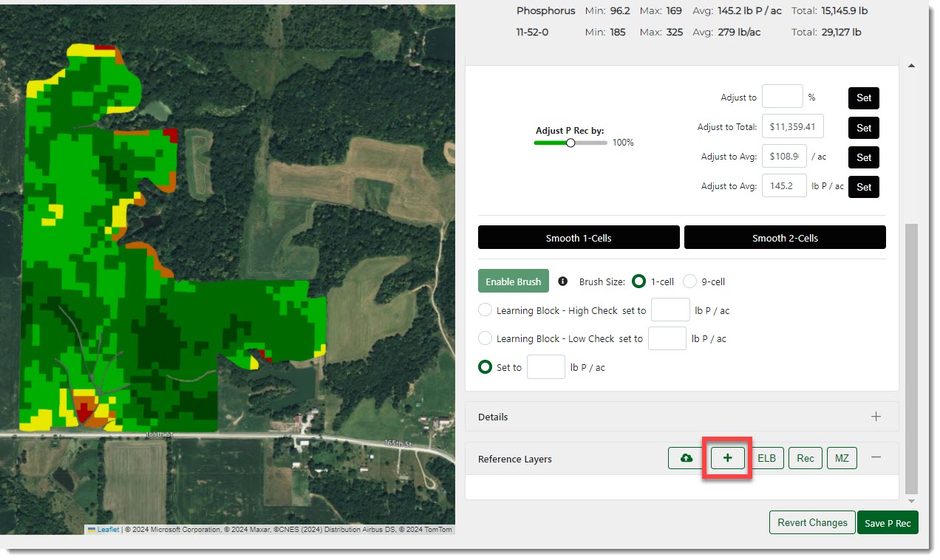This screenshot has height=560, width=940.
Task: Click Enable Brush button
Action: click(x=514, y=281)
